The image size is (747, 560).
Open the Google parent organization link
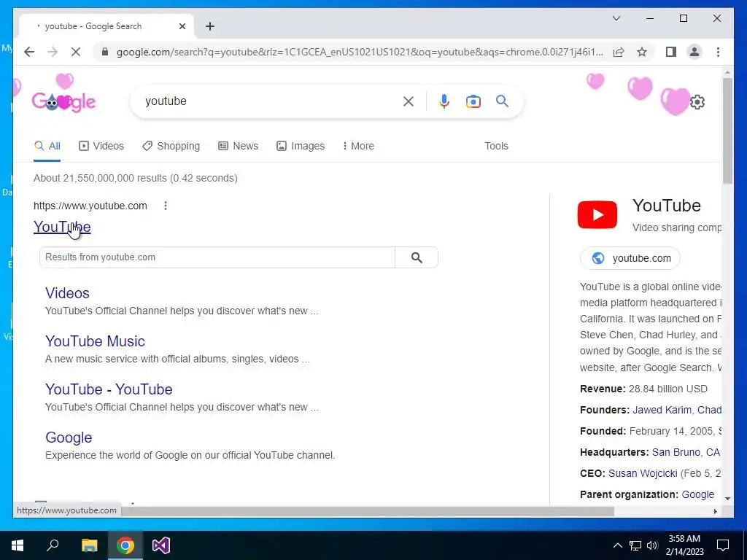698,494
